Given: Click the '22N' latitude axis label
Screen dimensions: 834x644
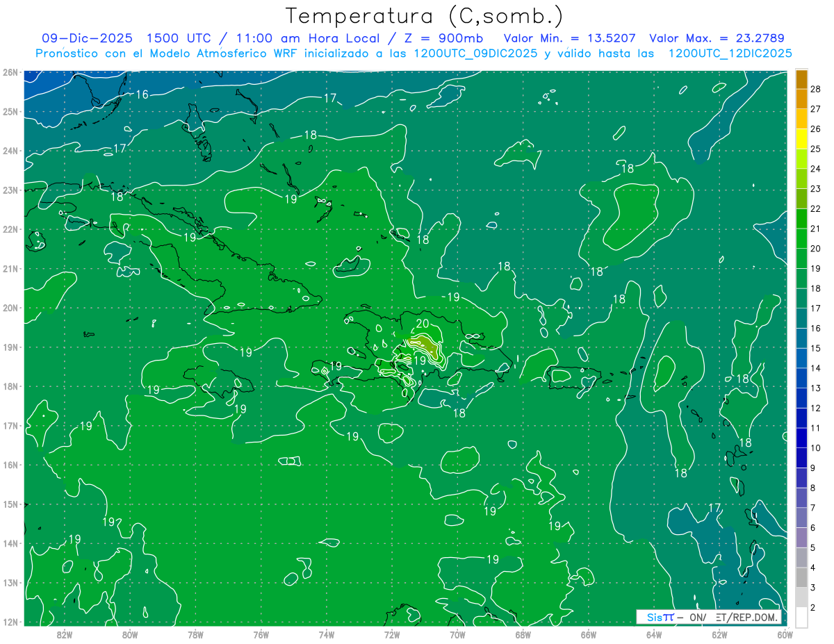Looking at the screenshot, I should pos(10,229).
